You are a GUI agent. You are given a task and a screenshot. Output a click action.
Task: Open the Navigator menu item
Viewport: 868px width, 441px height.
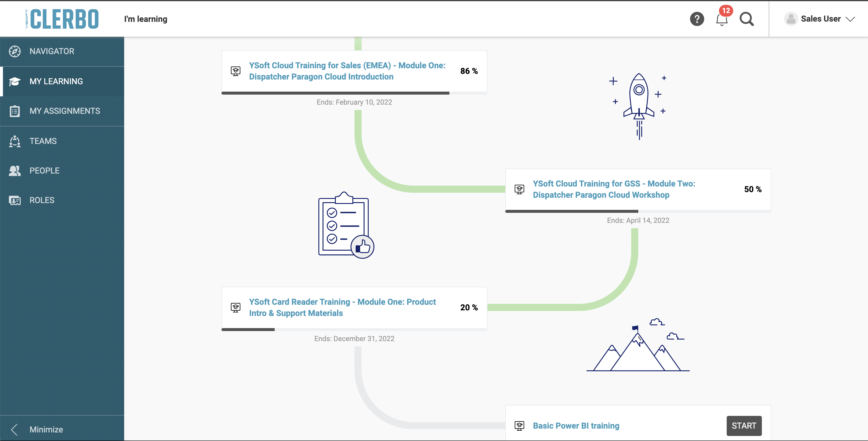coord(62,51)
